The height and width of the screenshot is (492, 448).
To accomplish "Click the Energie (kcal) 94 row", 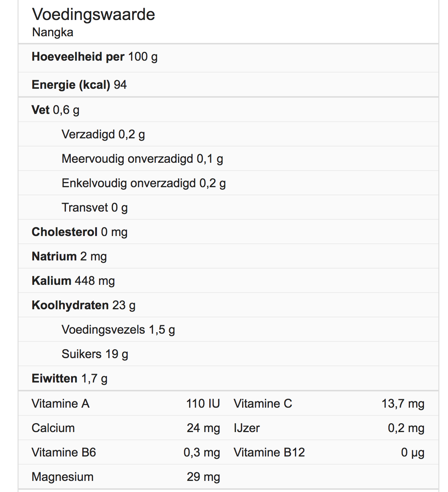I will (x=228, y=85).
